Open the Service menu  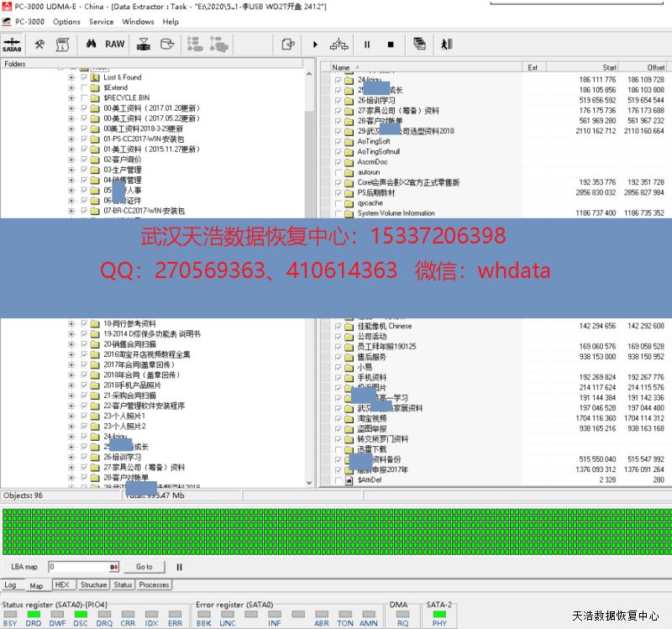coord(102,22)
